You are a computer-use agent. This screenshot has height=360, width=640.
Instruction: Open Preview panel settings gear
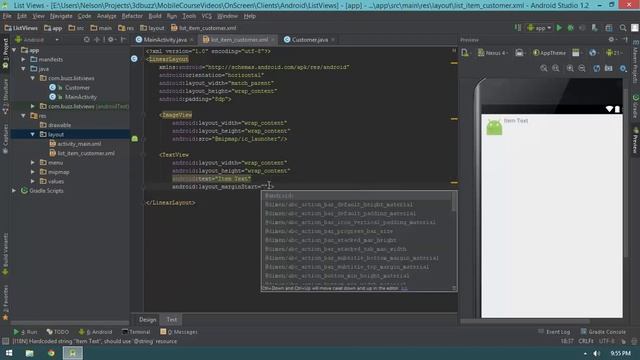click(611, 40)
